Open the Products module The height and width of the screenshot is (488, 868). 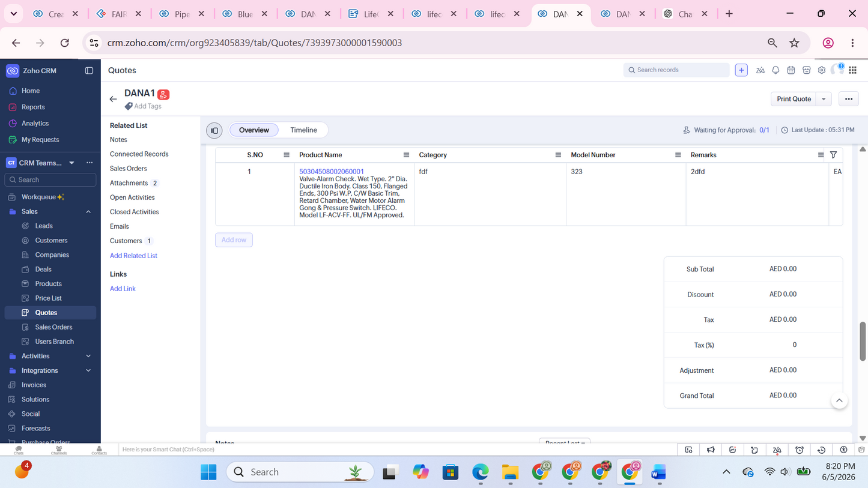49,284
